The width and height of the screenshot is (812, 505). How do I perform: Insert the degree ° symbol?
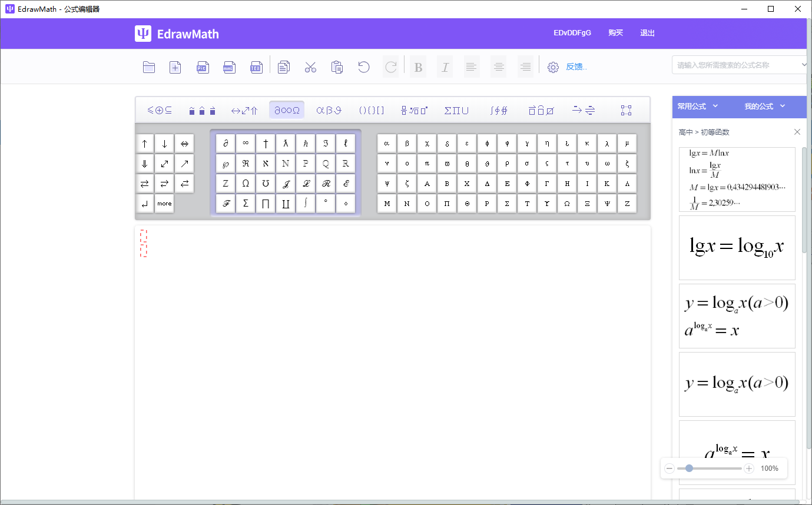326,203
